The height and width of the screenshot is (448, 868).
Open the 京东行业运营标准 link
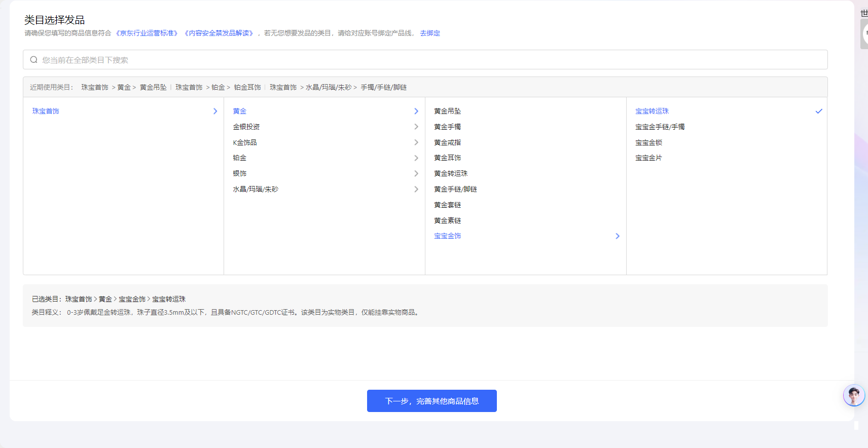point(147,33)
